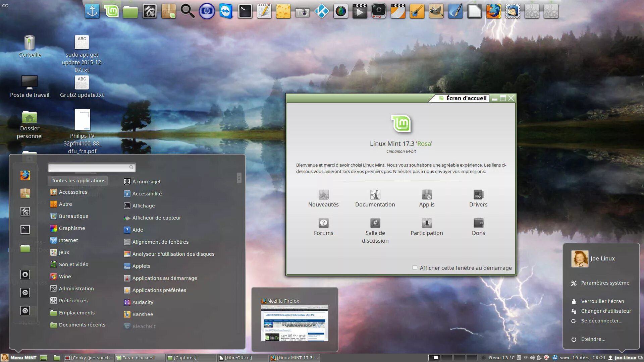Open Firefox from the top dock
The width and height of the screenshot is (644, 362).
coord(494,11)
